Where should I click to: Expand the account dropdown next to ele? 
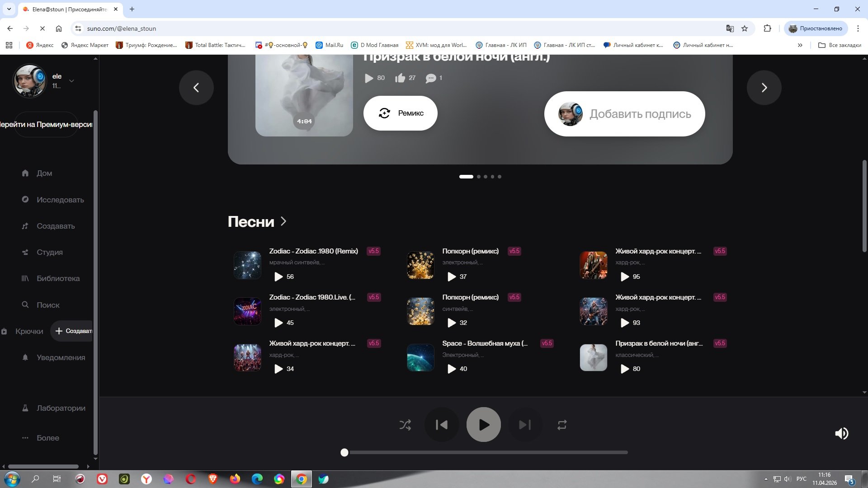tap(71, 81)
